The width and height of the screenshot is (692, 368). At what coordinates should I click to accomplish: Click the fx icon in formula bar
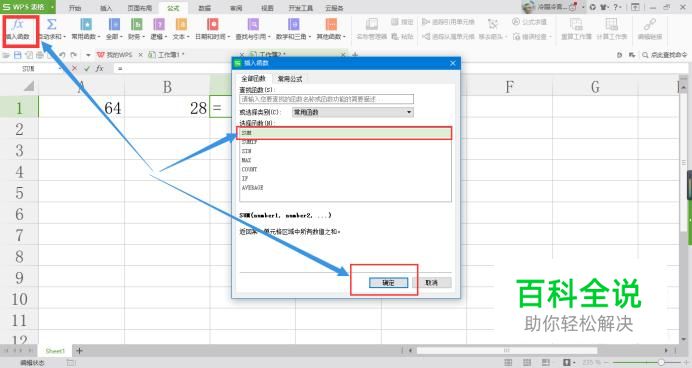(100, 68)
